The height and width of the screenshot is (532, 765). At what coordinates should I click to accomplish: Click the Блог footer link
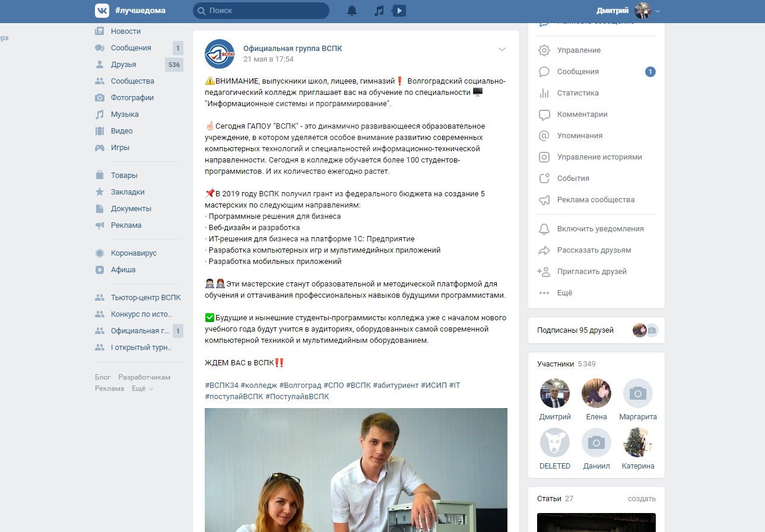point(103,377)
